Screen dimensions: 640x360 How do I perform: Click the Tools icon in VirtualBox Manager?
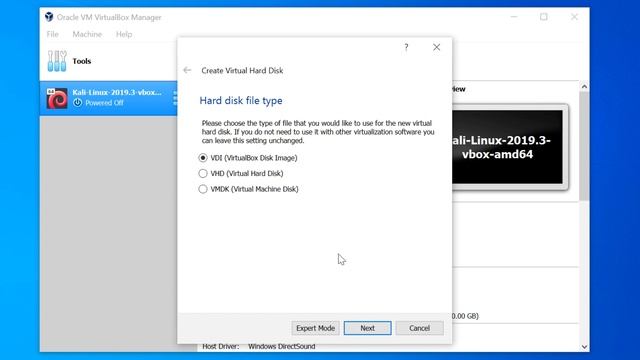point(57,61)
